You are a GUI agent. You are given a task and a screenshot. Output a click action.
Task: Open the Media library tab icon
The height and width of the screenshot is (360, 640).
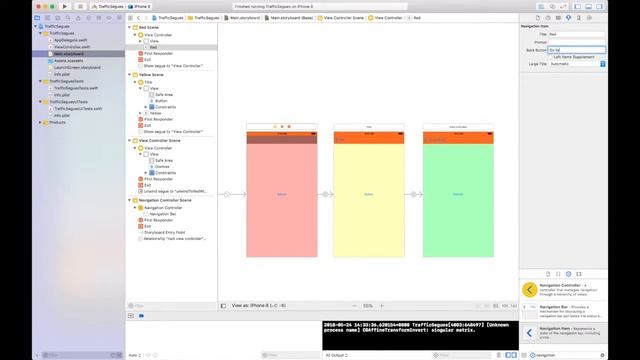(x=579, y=274)
